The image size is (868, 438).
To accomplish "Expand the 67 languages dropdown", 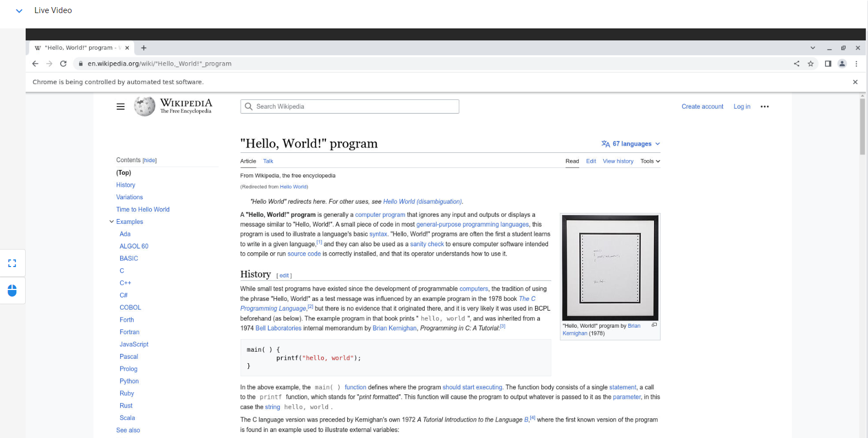I will point(631,144).
